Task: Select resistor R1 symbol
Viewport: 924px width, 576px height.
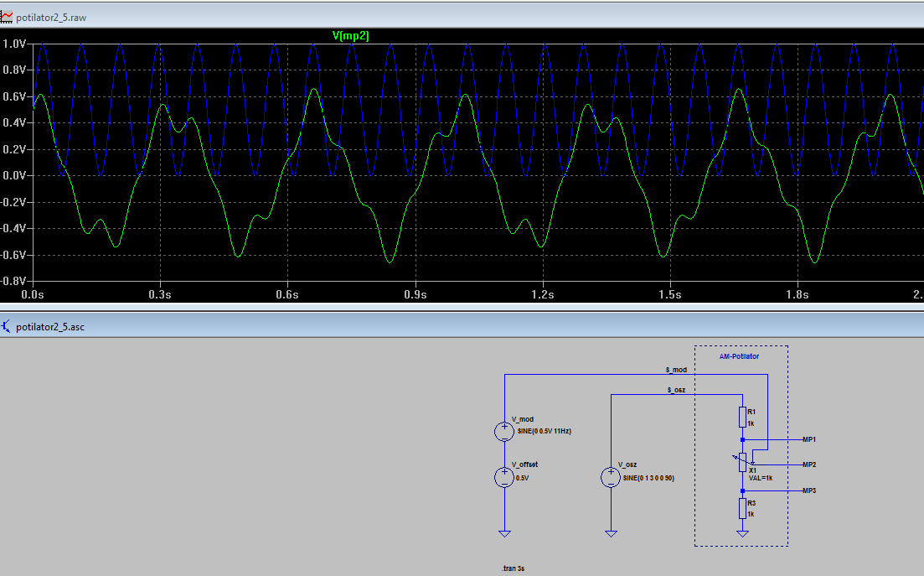Action: (742, 417)
